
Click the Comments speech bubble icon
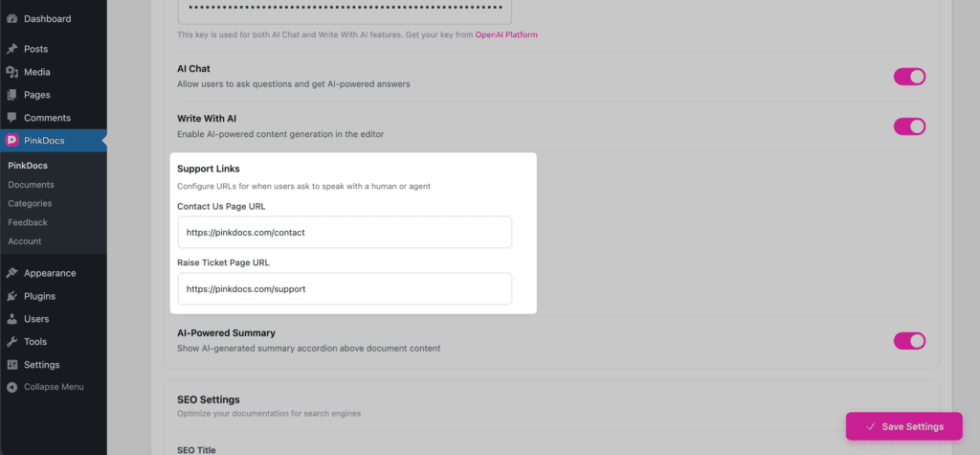(x=11, y=118)
